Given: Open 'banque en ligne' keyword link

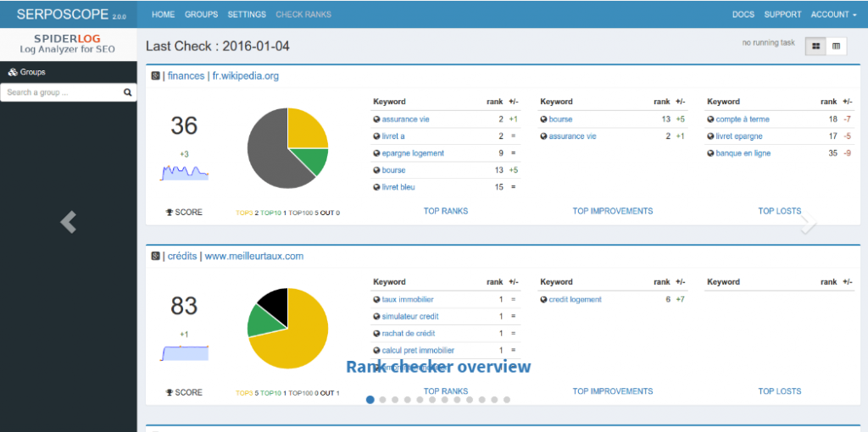Looking at the screenshot, I should pyautogui.click(x=743, y=153).
